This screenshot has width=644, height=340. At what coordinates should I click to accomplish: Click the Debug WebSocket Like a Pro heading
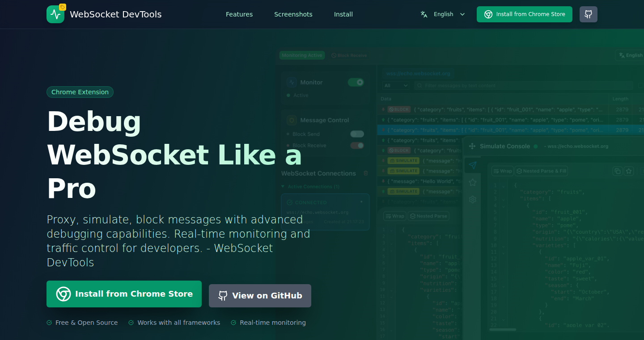coord(174,155)
